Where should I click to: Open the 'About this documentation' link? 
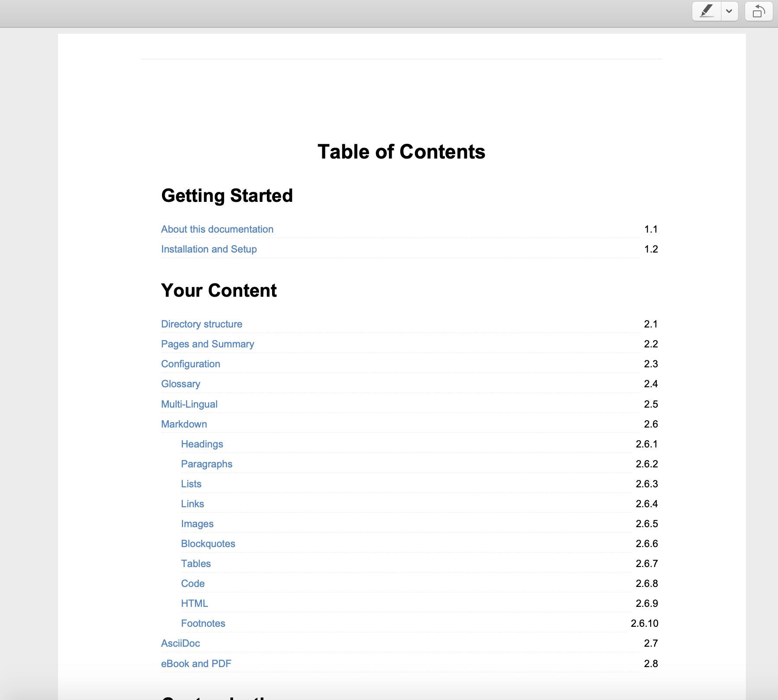pyautogui.click(x=217, y=229)
